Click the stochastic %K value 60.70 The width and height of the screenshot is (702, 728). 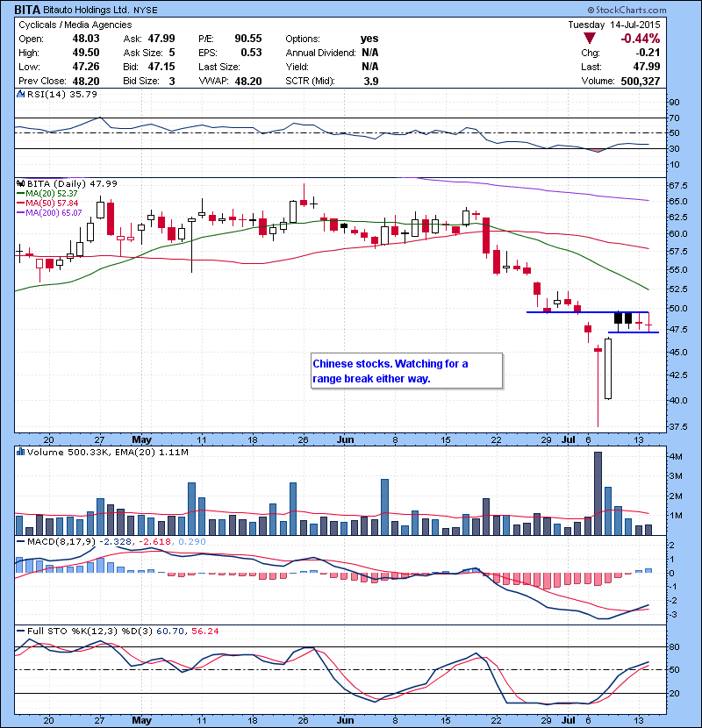(x=170, y=631)
